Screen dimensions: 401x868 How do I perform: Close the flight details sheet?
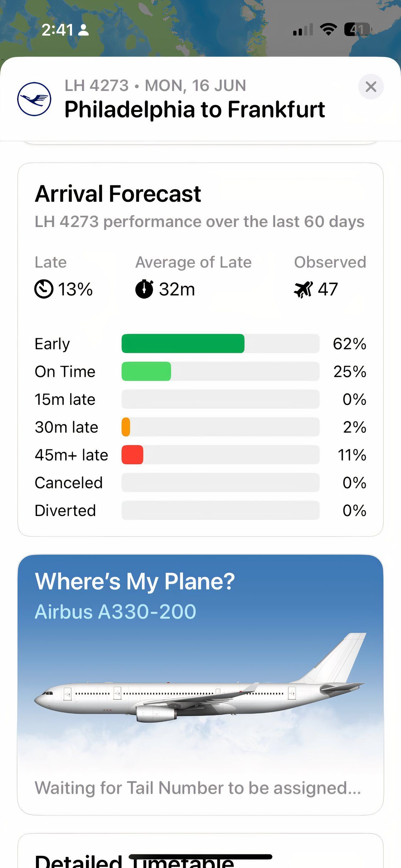point(371,87)
